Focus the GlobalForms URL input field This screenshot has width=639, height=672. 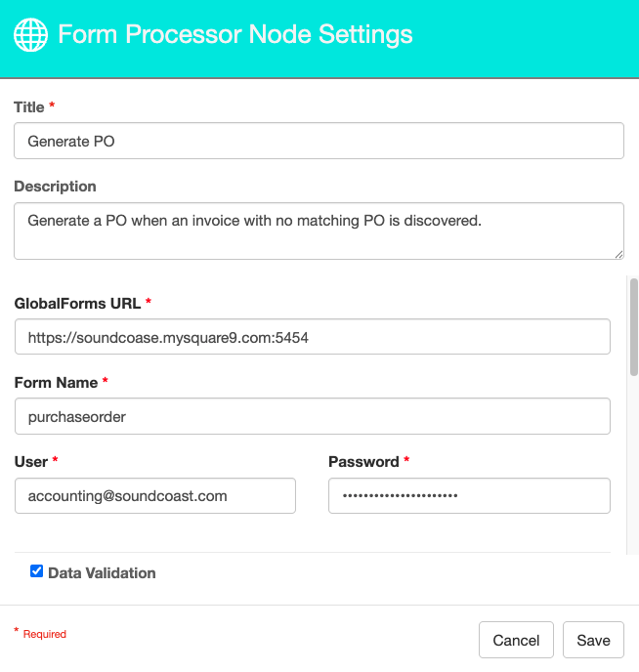[x=313, y=337]
